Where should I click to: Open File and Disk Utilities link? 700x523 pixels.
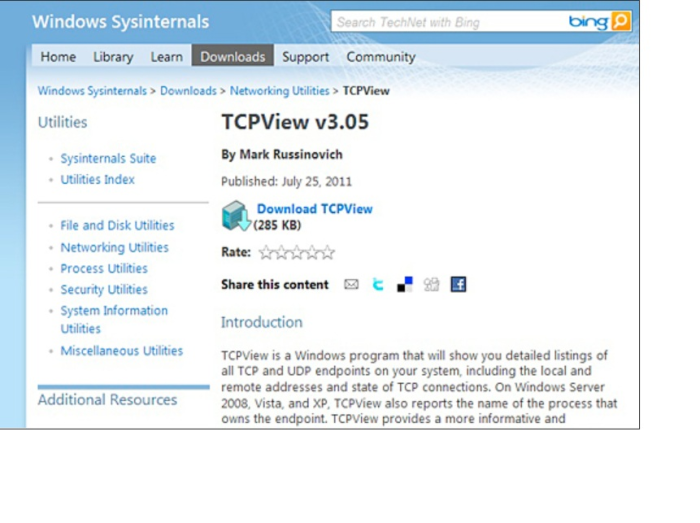pyautogui.click(x=117, y=225)
